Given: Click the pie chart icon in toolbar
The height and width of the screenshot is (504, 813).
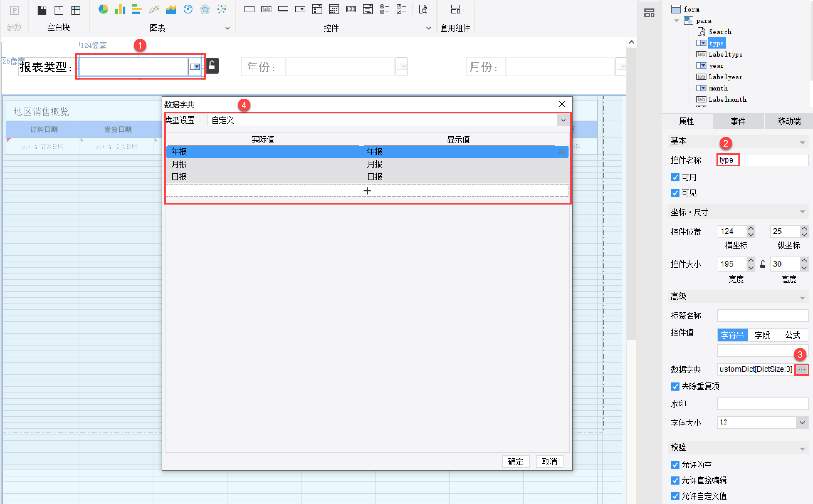Looking at the screenshot, I should point(103,9).
